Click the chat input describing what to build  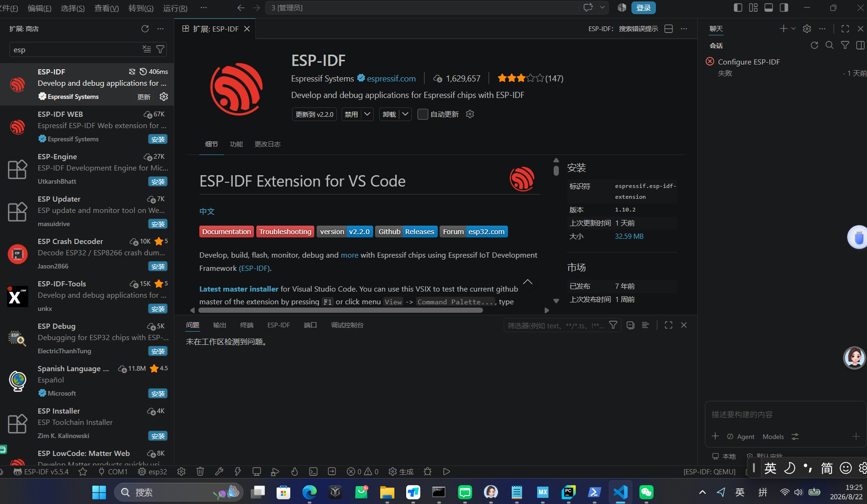pos(785,415)
